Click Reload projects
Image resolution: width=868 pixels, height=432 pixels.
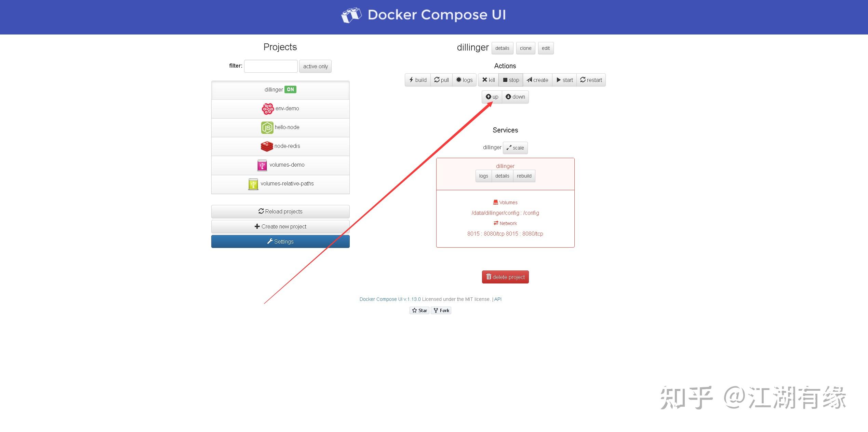click(280, 211)
